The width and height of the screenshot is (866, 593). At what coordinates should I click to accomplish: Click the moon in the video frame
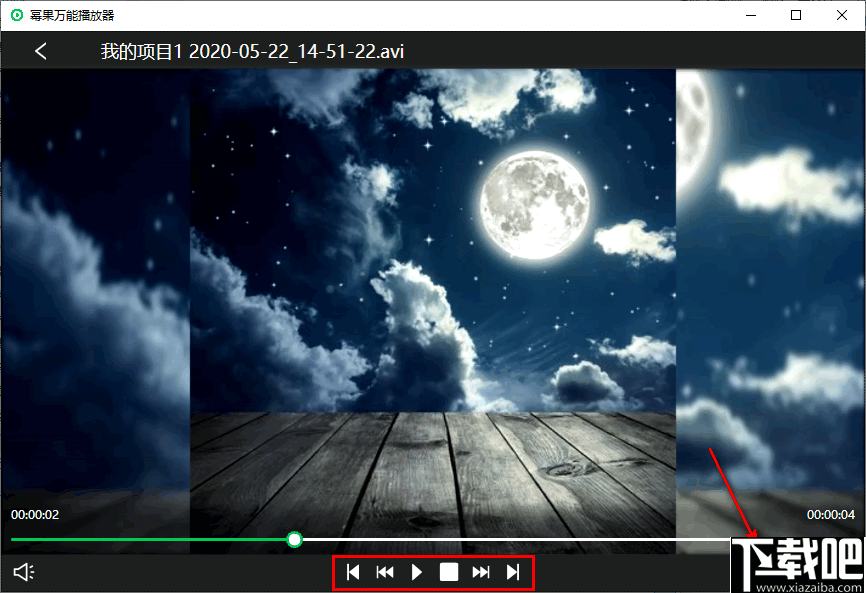click(x=534, y=205)
